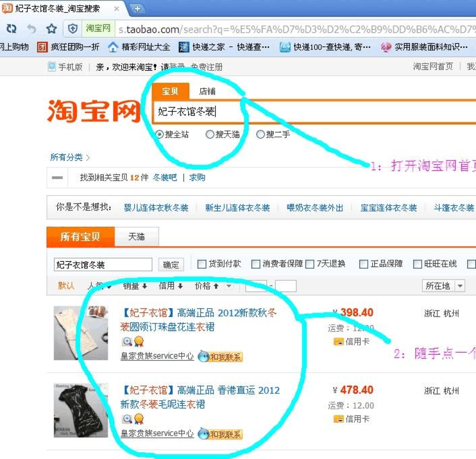Select the 搜二手 radio button
Image resolution: width=476 pixels, height=459 pixels.
click(261, 134)
